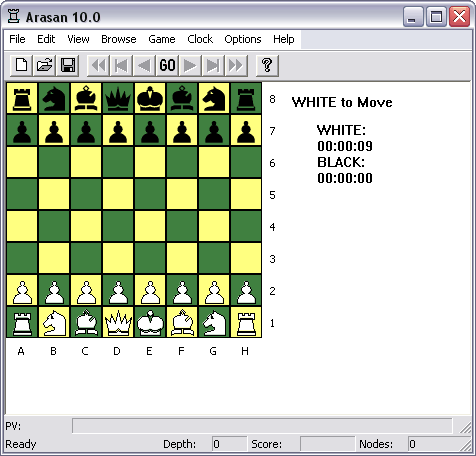Step back one move with left arrow
476x456 pixels.
point(144,65)
